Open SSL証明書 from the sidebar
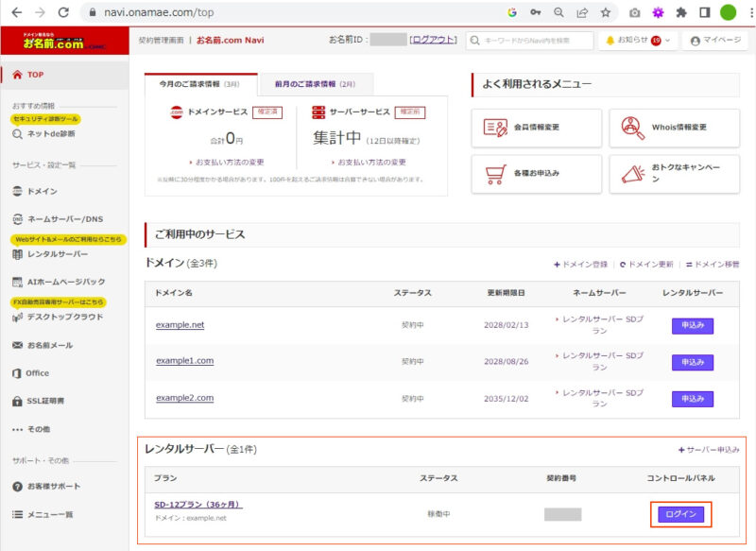756x551 pixels. coord(45,401)
